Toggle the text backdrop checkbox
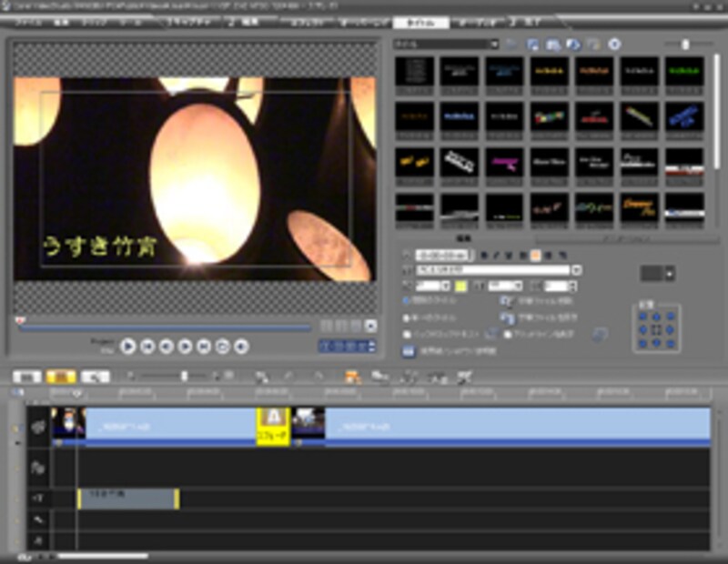Viewport: 728px width, 564px height. pos(406,334)
